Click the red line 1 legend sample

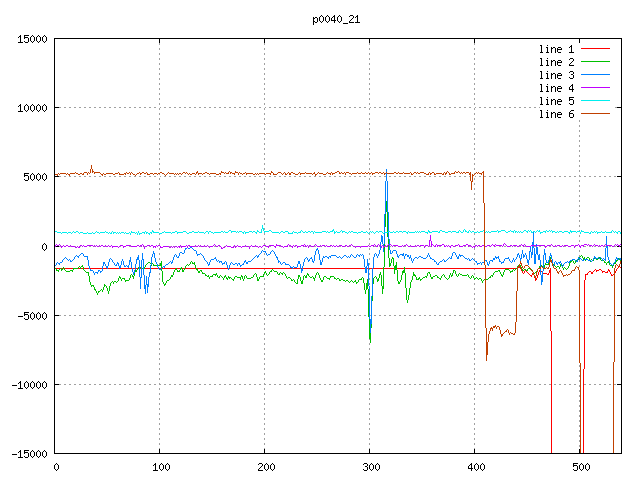point(594,49)
